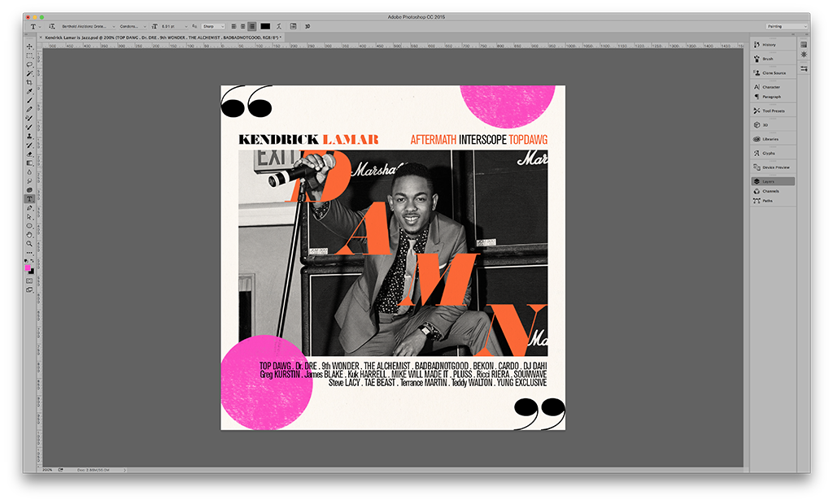
Task: Open the font family dropdown
Action: pos(88,26)
